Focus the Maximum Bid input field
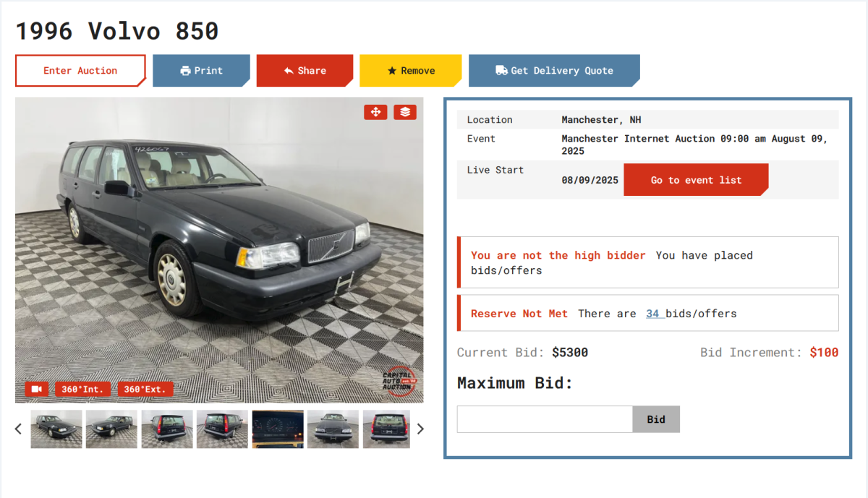Image resolution: width=868 pixels, height=498 pixels. (545, 419)
